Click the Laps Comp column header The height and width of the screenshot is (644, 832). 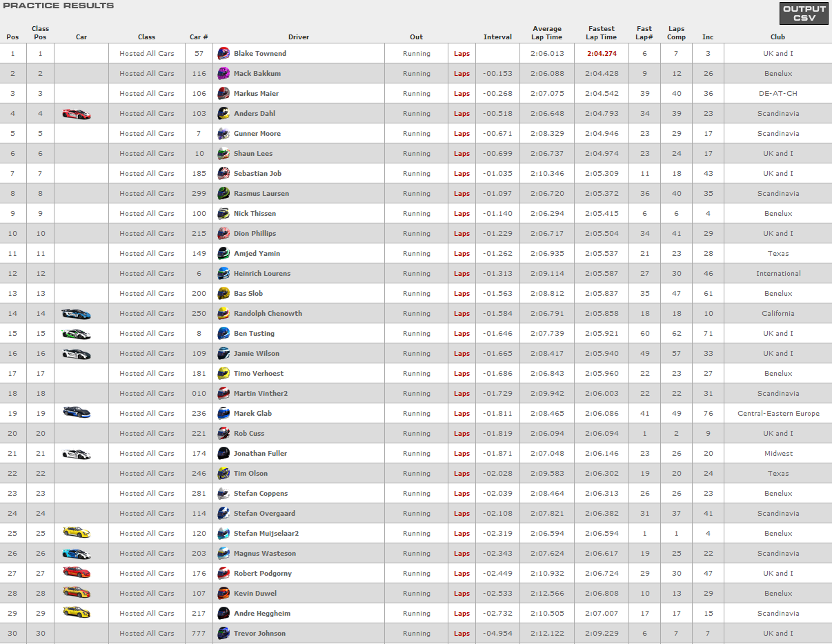pos(677,33)
